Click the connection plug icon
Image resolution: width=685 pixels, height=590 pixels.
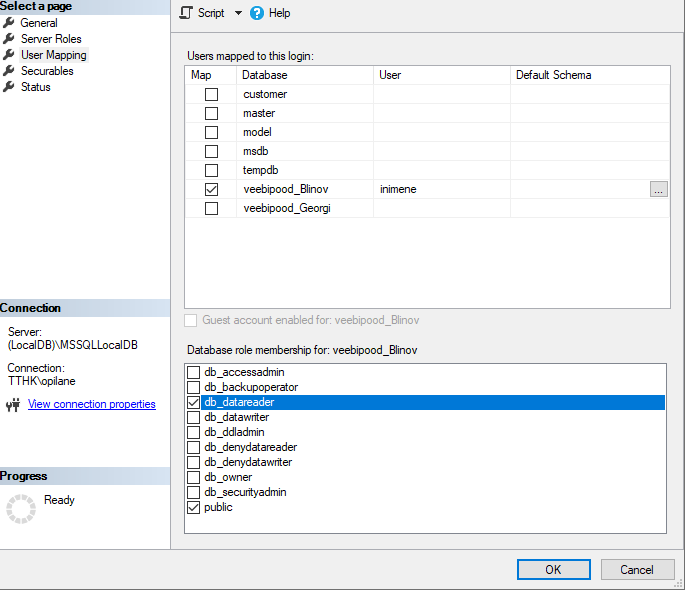coord(13,405)
